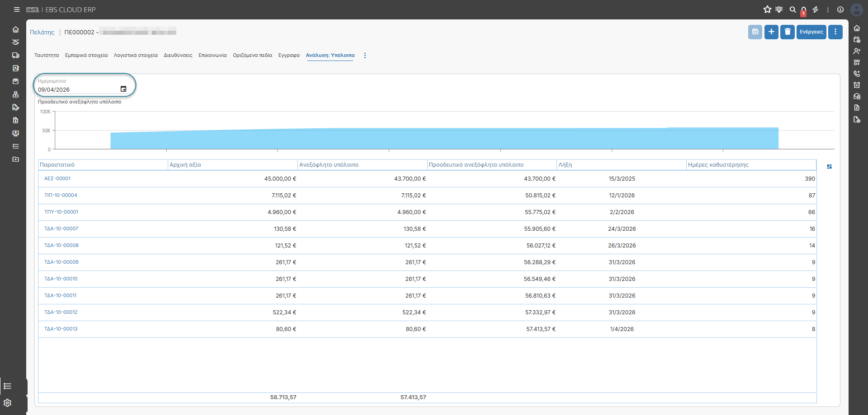Open document ΤΔΑ-10-00010 link

(61, 279)
